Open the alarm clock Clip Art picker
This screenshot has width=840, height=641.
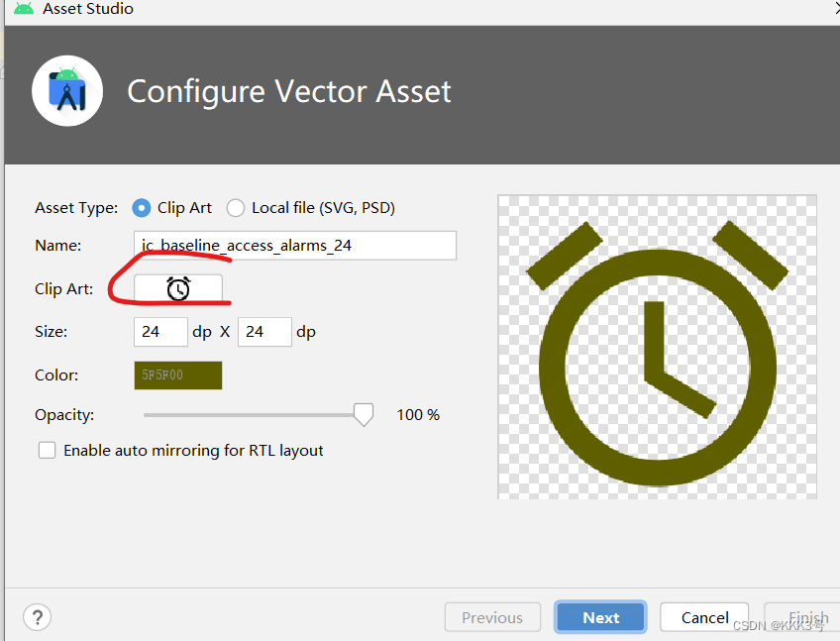coord(178,289)
